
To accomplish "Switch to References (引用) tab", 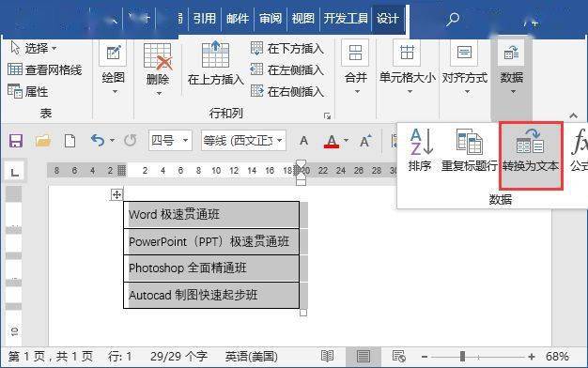I will click(x=205, y=19).
